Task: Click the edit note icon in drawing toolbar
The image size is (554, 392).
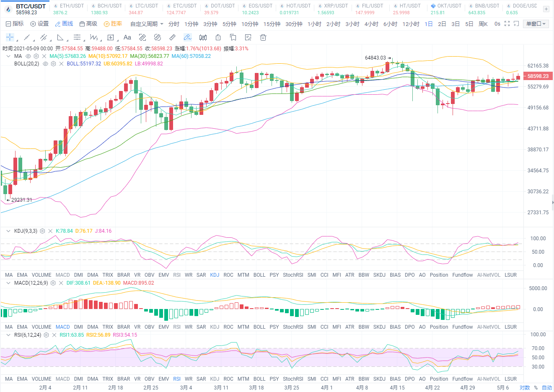Action: point(248,37)
